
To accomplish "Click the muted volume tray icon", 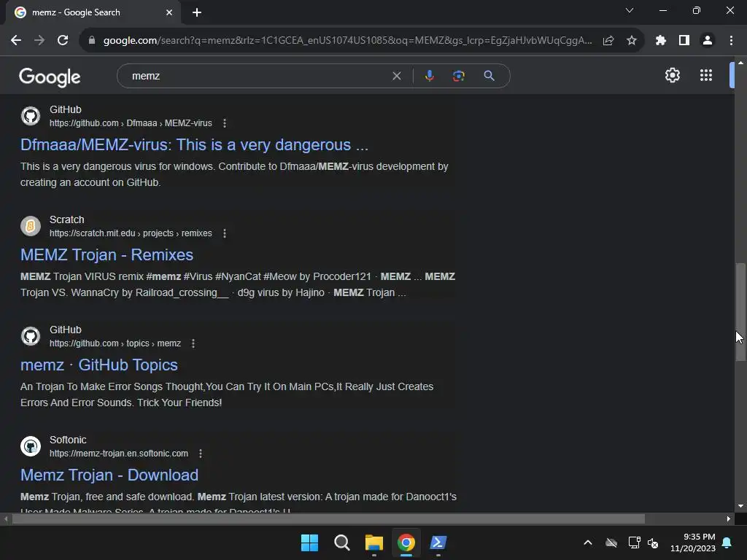I will click(653, 542).
